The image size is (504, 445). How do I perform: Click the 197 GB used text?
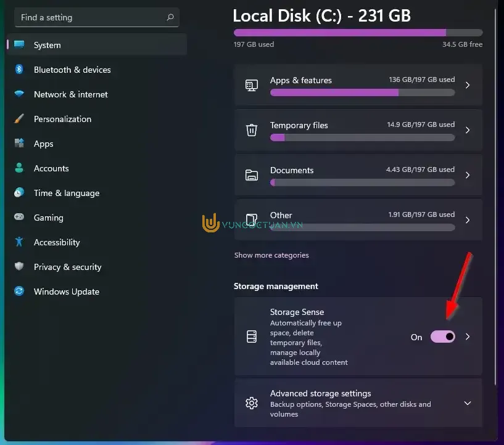(254, 44)
